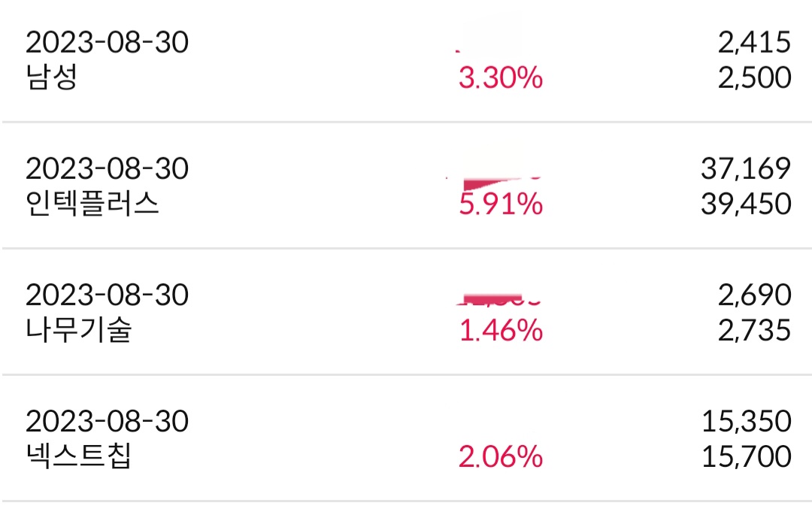
Task: Click the 39,450 price value
Action: click(x=746, y=204)
